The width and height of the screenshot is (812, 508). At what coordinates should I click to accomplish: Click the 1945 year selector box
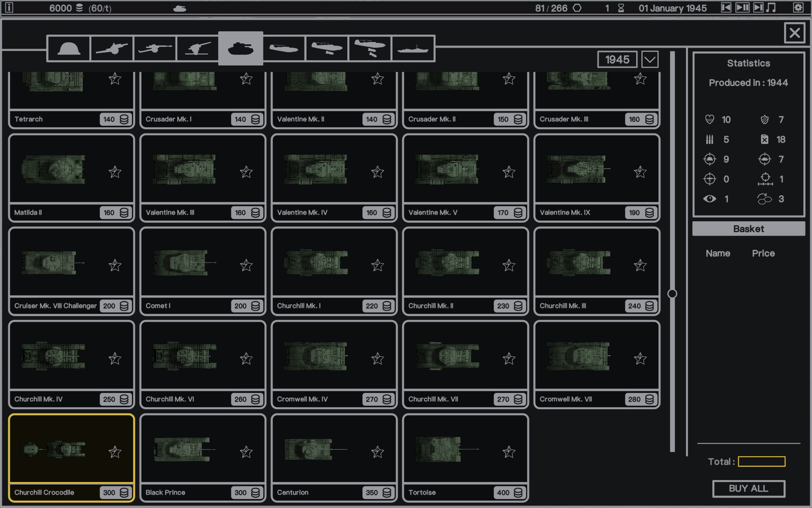click(x=617, y=60)
